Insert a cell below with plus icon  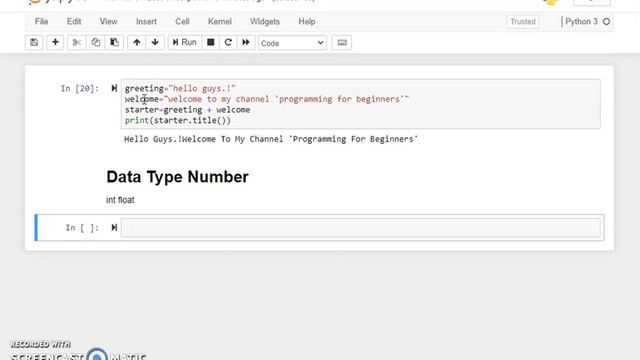pos(55,42)
